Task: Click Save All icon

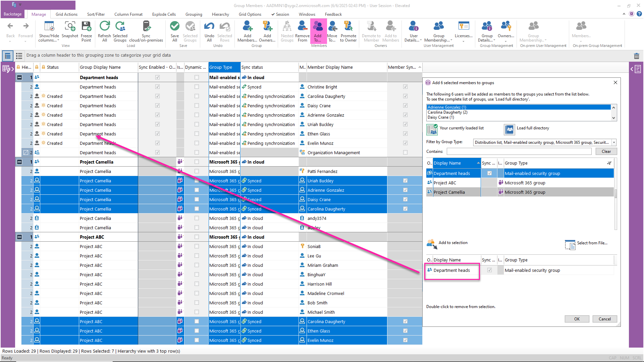Action: coord(175,26)
